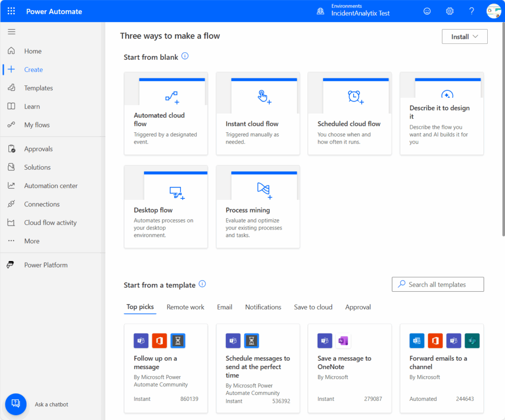This screenshot has width=505, height=420.
Task: Open the user account avatar
Action: (494, 11)
